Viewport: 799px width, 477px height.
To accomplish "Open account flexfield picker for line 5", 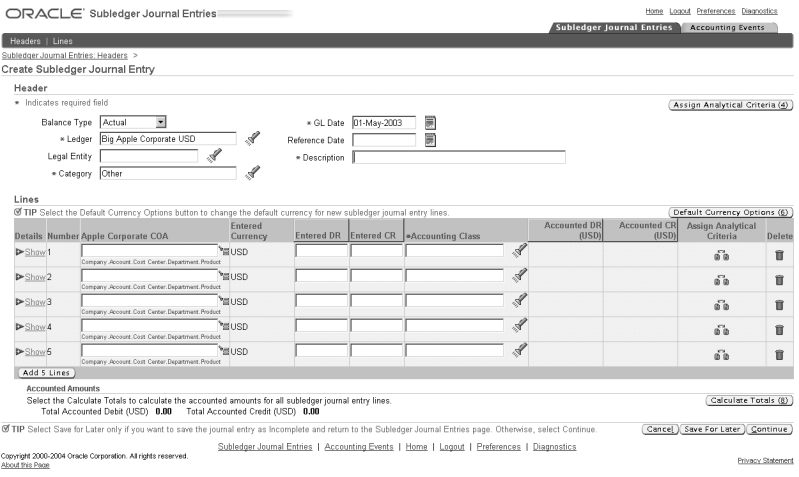I will (x=224, y=351).
